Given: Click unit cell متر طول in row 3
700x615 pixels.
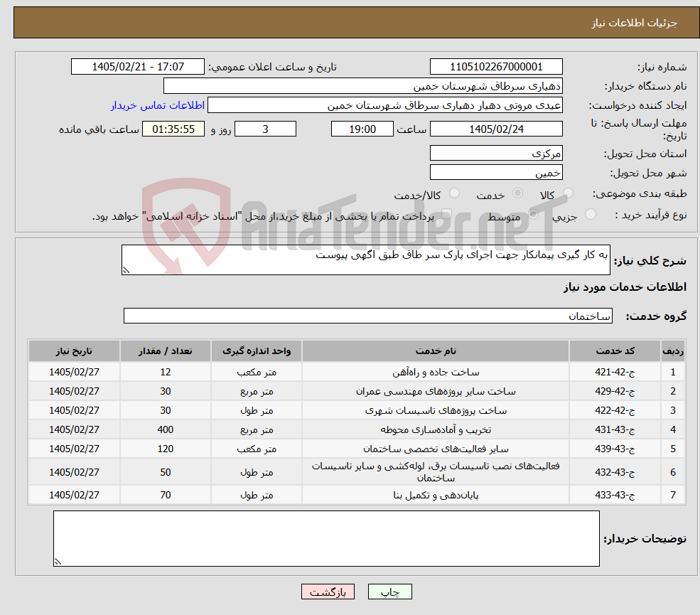Looking at the screenshot, I should [x=257, y=410].
